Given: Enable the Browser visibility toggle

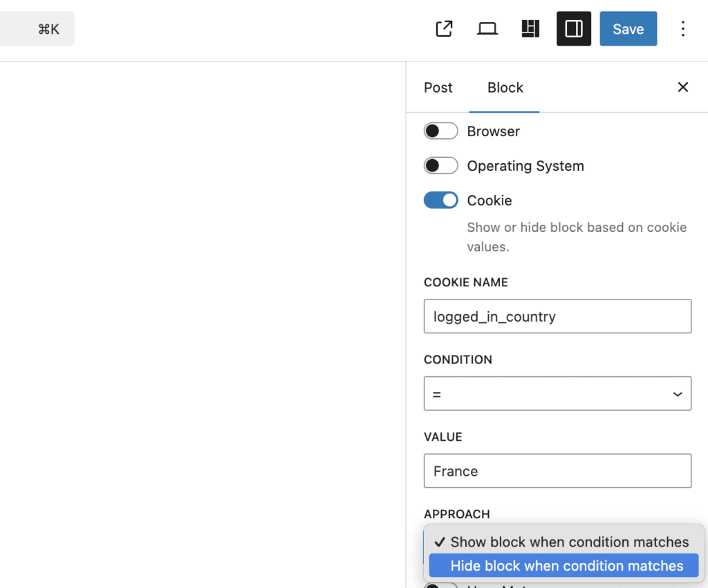Looking at the screenshot, I should point(440,131).
